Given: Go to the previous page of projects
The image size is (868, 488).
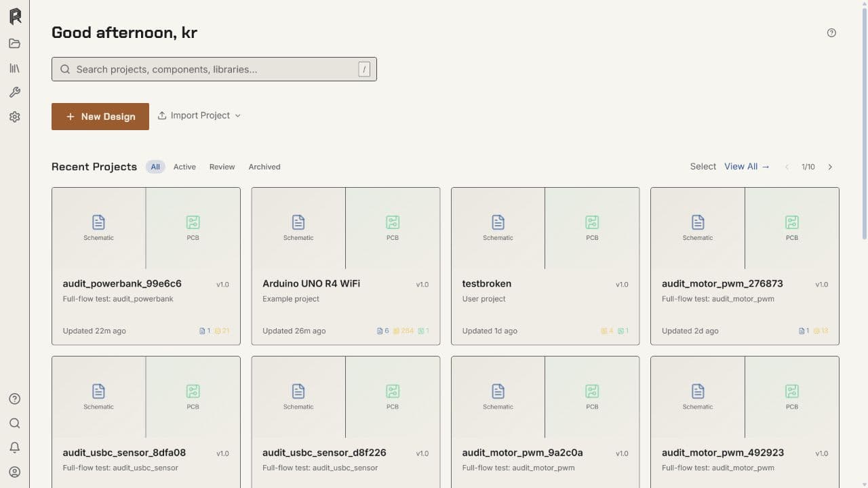Looking at the screenshot, I should [787, 167].
